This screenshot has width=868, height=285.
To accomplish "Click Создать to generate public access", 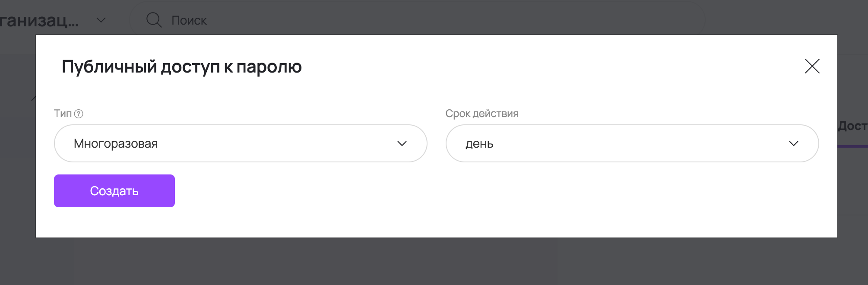I will [x=114, y=190].
